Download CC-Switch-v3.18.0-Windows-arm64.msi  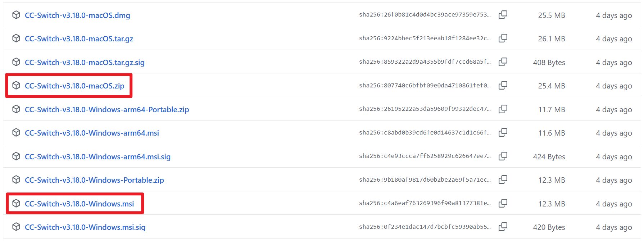[92, 133]
